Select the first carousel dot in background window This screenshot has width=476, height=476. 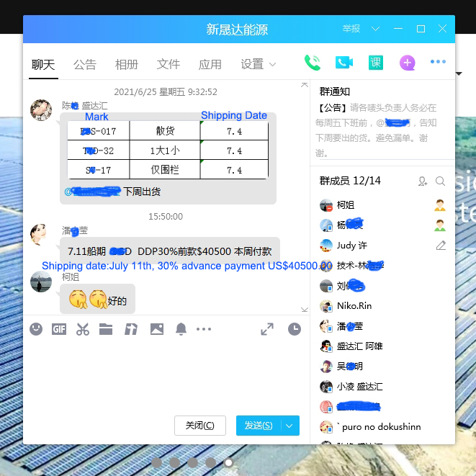click(157, 462)
